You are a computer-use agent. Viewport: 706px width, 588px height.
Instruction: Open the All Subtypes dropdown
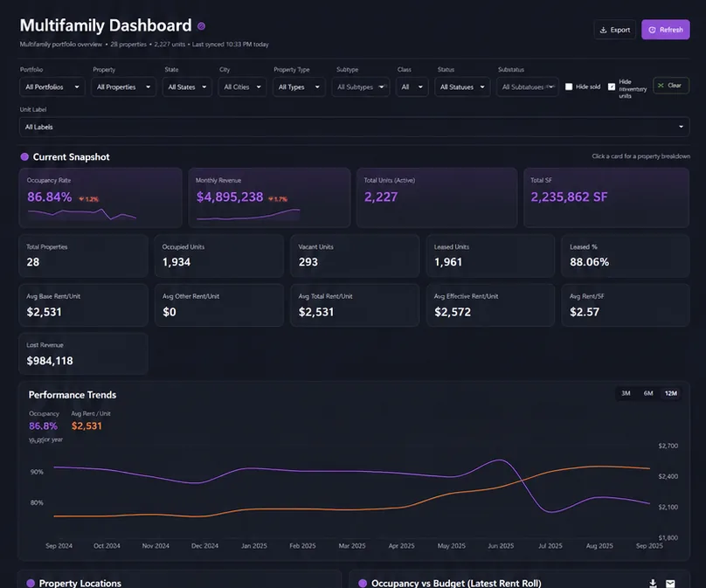click(x=361, y=86)
